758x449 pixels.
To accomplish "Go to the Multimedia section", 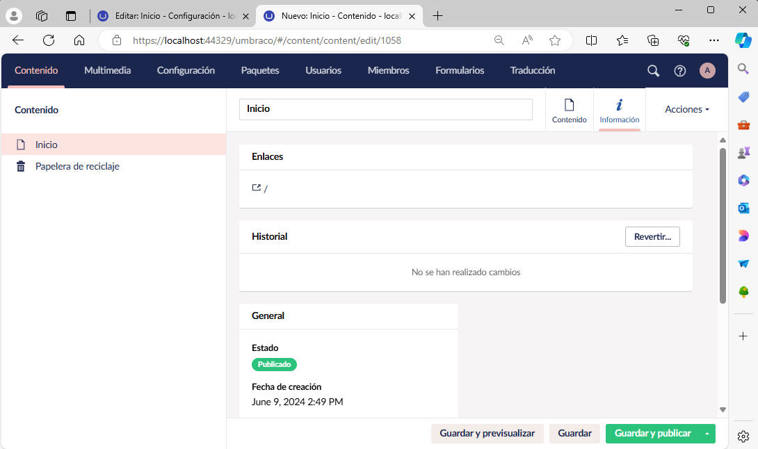I will pos(107,71).
